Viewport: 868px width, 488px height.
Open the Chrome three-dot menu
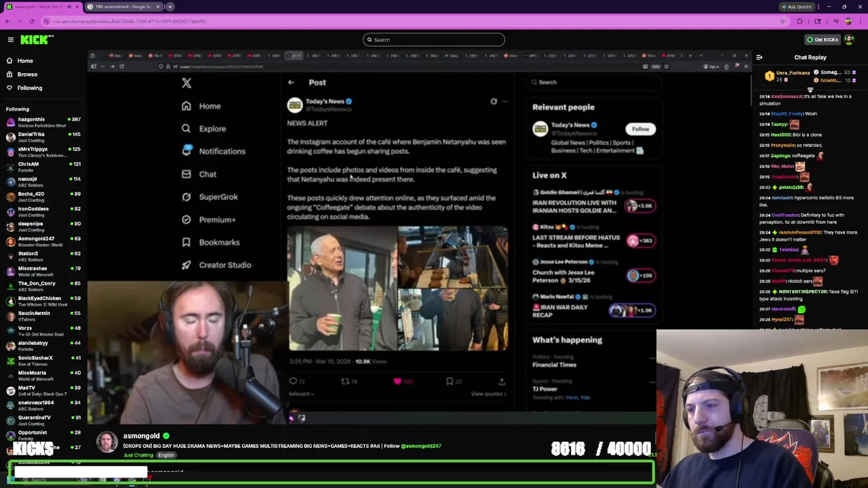tap(861, 21)
